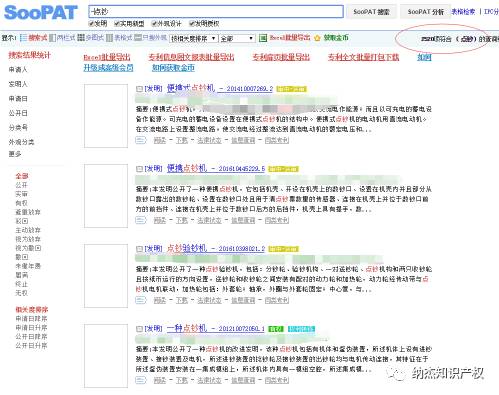Tick checkbox for 便携点钞机 result

click(x=139, y=169)
